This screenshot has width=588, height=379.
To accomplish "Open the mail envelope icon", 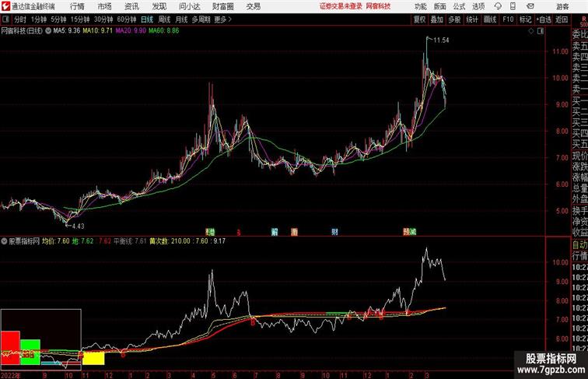I will (530, 6).
